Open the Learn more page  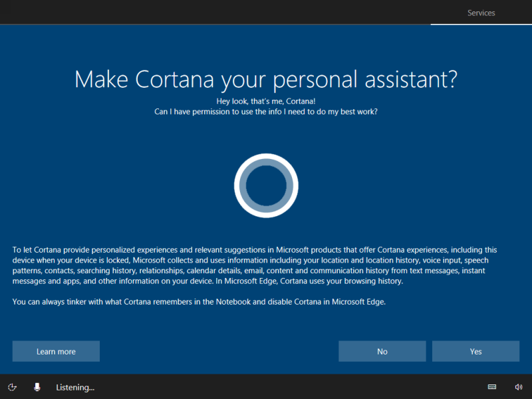point(56,351)
